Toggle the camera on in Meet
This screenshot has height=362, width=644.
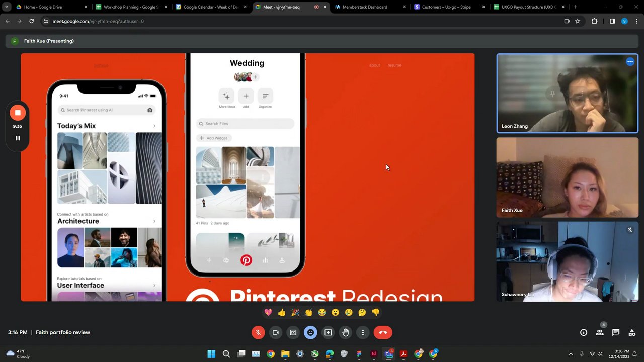coord(276,332)
